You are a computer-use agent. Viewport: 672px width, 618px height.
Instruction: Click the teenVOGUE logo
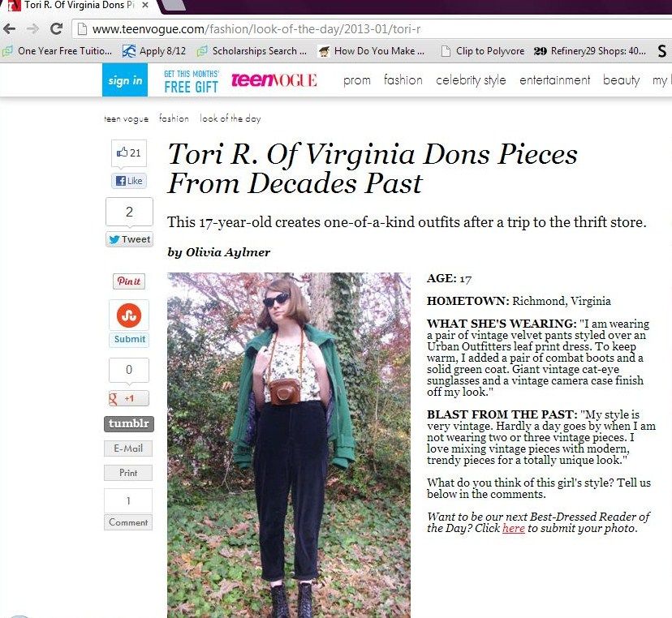point(274,80)
